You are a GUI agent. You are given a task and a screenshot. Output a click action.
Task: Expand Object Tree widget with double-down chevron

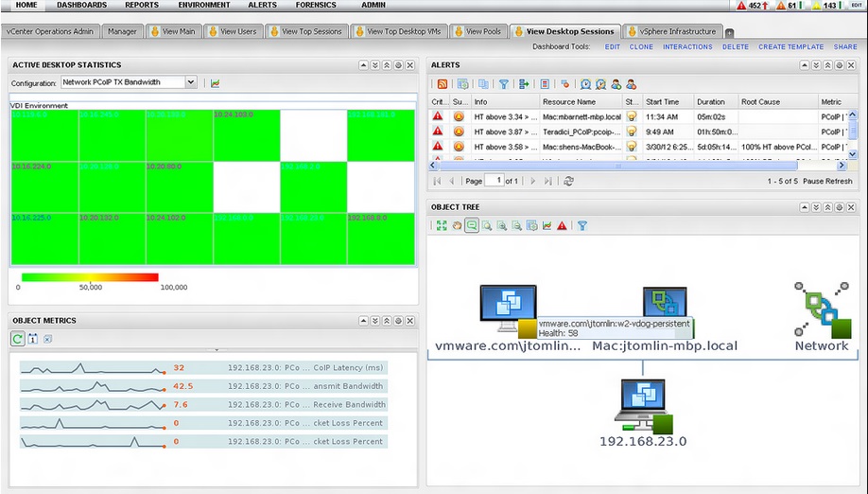(816, 207)
